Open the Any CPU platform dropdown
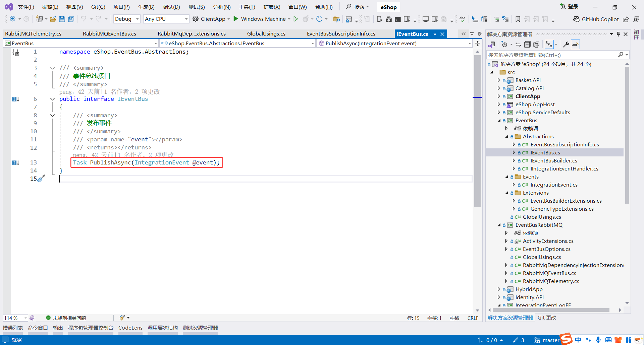The width and height of the screenshot is (644, 345). pos(166,19)
